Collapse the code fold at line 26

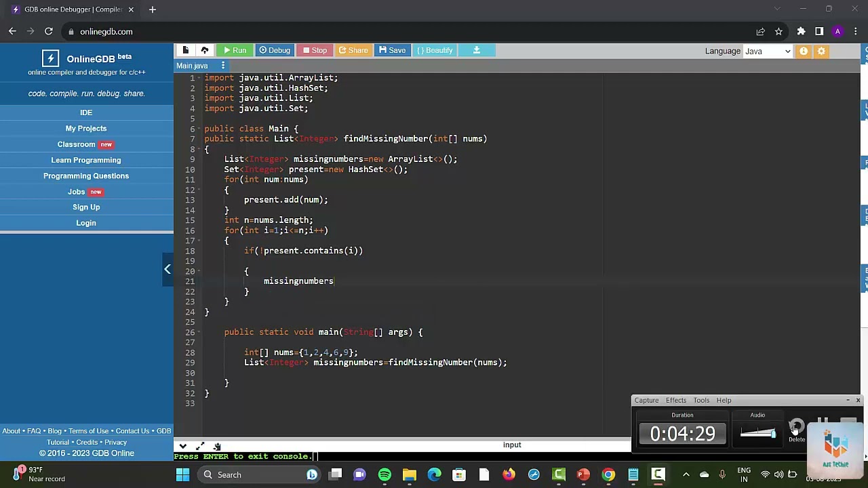click(201, 332)
